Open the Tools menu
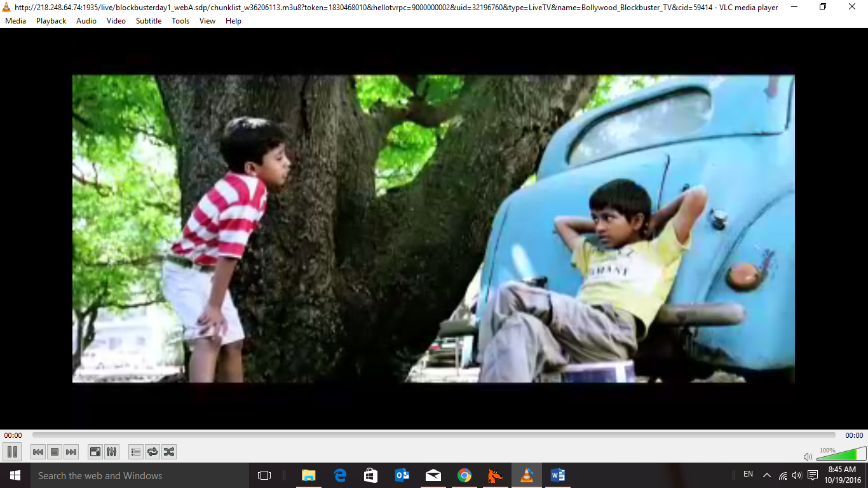Image resolution: width=868 pixels, height=488 pixels. tap(180, 21)
